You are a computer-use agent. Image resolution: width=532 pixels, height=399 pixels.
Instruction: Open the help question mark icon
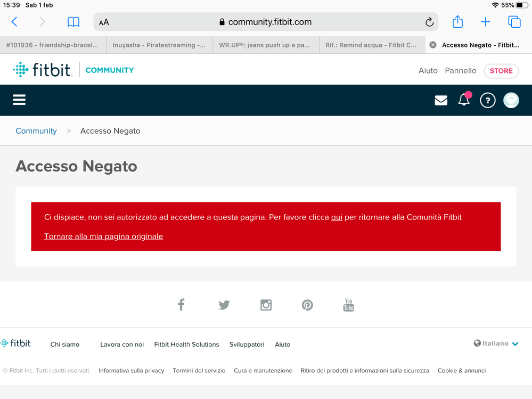(487, 100)
